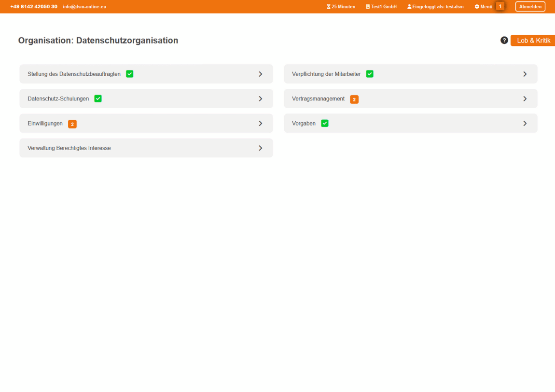Expand Verwaltung Berechtigtes Interesse chevron arrow
Image resolution: width=555 pixels, height=392 pixels.
point(261,148)
